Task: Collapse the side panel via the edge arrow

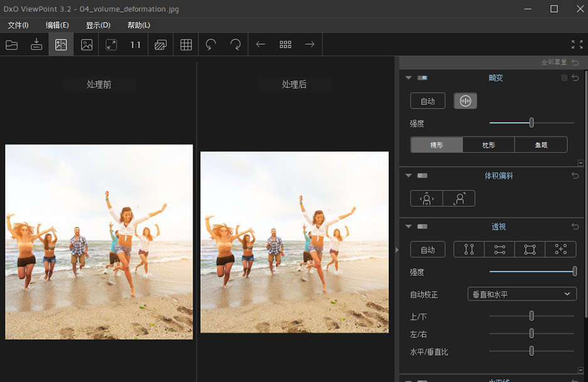Action: [397, 250]
